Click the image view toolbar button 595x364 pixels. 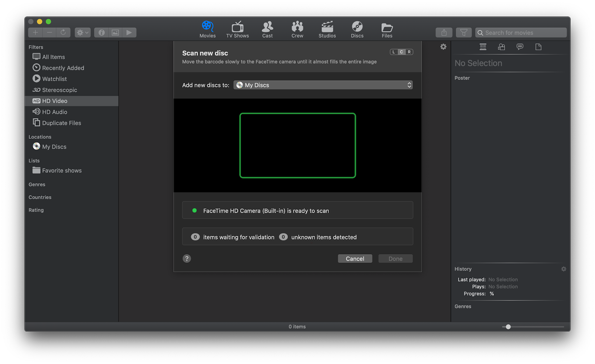click(x=115, y=33)
